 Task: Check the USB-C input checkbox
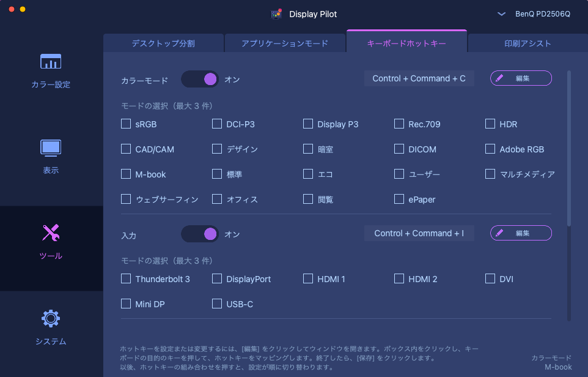pyautogui.click(x=217, y=304)
